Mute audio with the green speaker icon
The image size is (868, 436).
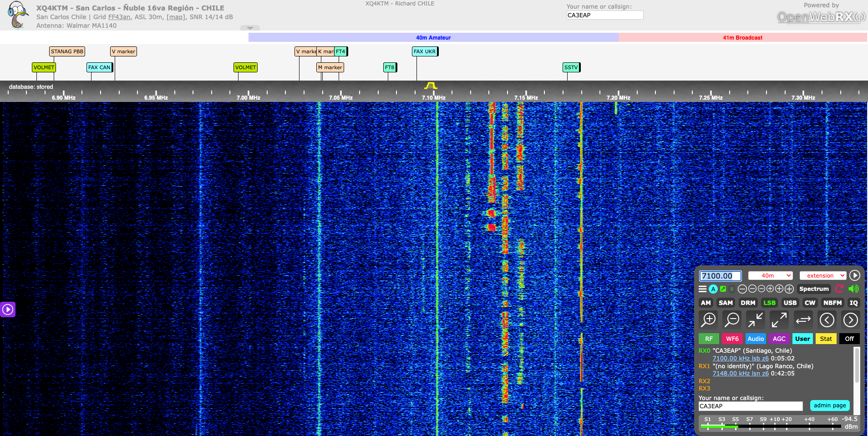pos(853,289)
